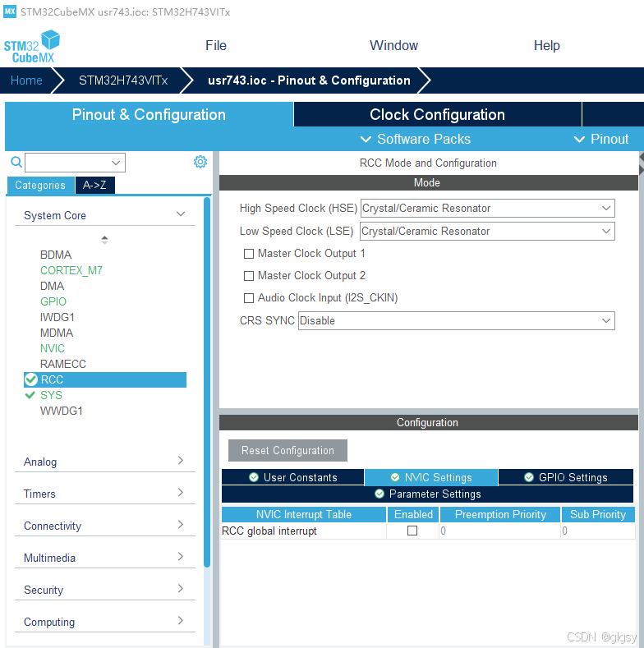Open the Low Speed Clock (LSE) dropdown

pos(487,231)
